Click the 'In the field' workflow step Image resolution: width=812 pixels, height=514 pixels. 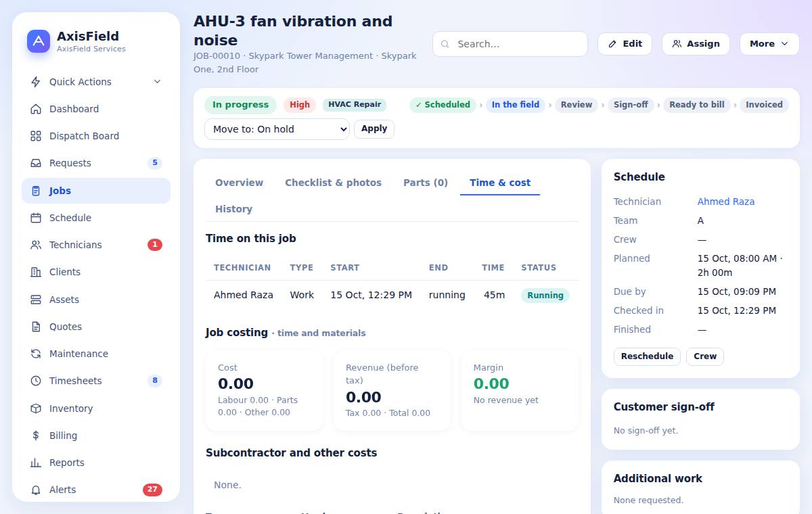(516, 105)
